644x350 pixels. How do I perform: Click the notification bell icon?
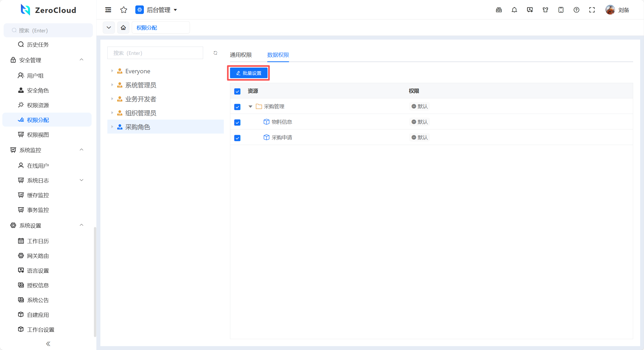pyautogui.click(x=514, y=10)
